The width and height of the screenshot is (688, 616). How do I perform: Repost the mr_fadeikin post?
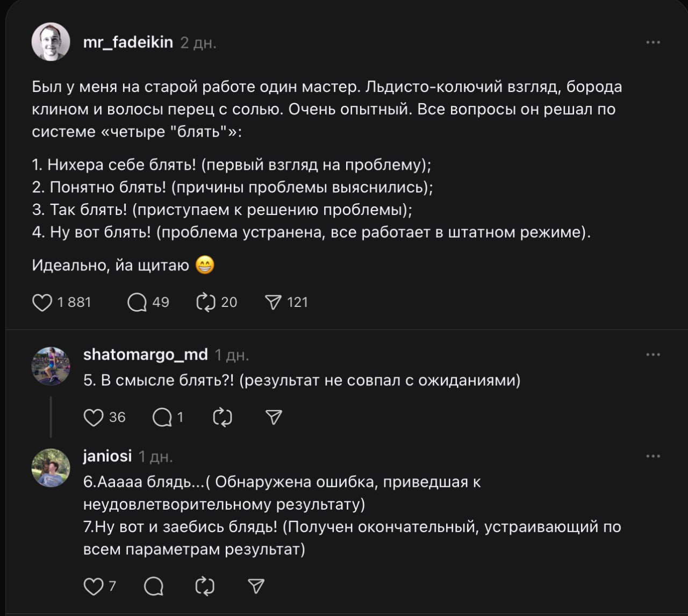click(x=206, y=303)
